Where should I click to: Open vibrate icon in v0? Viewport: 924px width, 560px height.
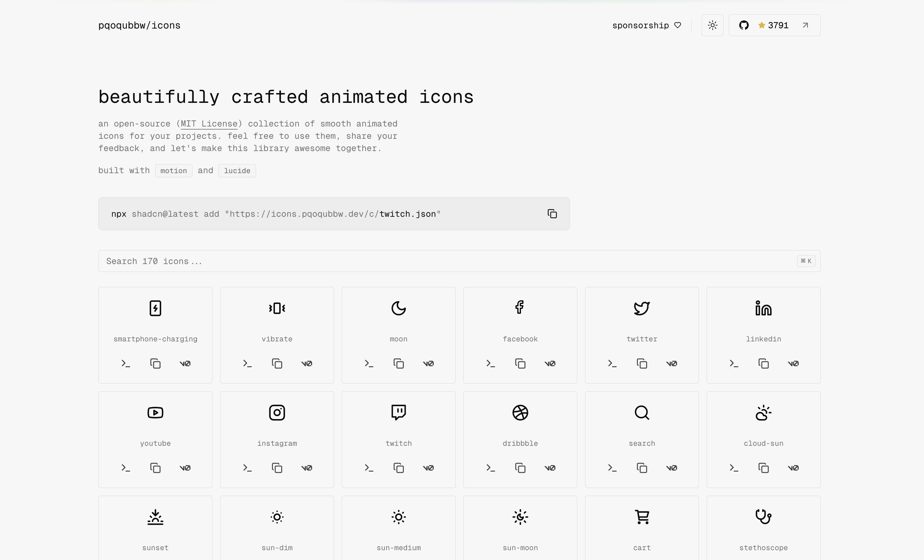click(307, 363)
